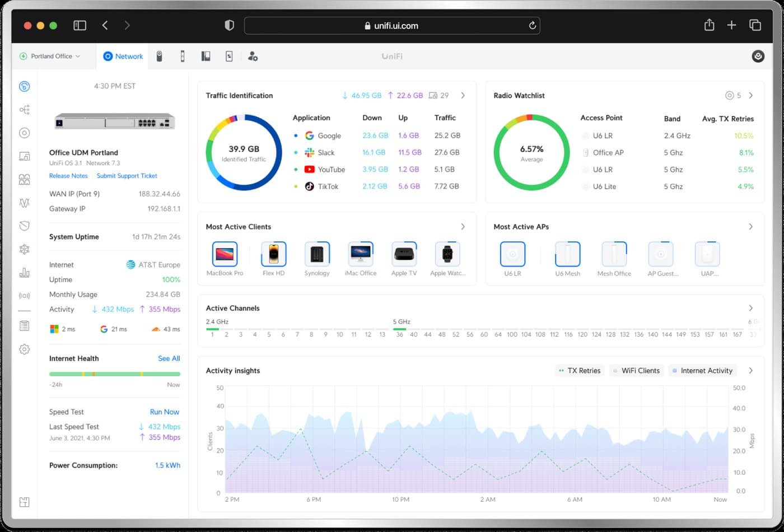The width and height of the screenshot is (784, 532).
Task: Toggle the TX Retries series in Activity insights
Action: tap(580, 371)
